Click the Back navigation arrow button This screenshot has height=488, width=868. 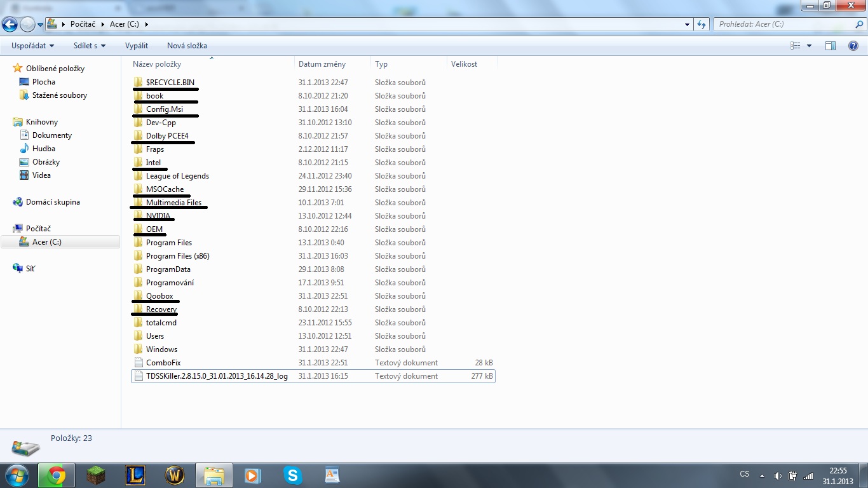(x=10, y=25)
